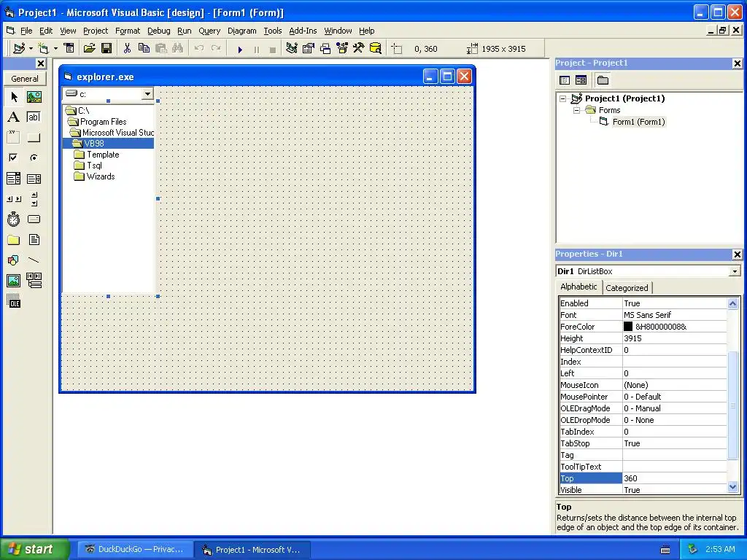The width and height of the screenshot is (747, 560).
Task: Open the drive list dropdown on the form
Action: click(x=147, y=94)
